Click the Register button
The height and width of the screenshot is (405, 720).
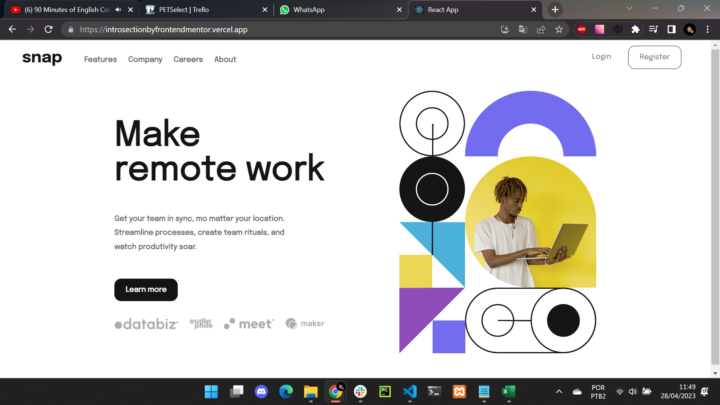tap(654, 57)
